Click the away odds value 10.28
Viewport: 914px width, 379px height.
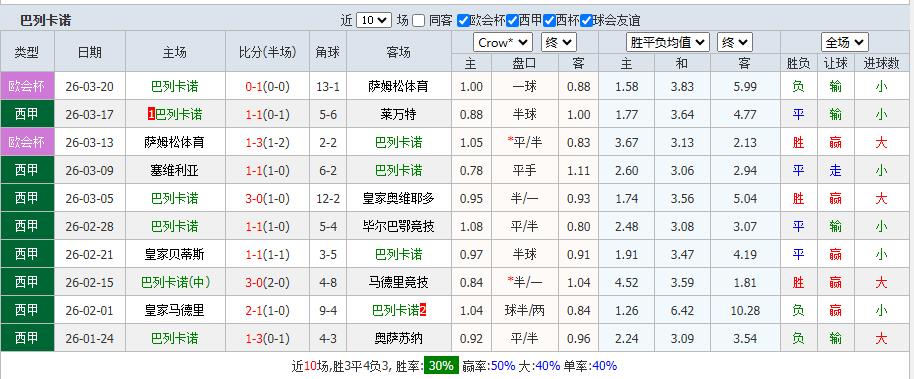point(745,311)
